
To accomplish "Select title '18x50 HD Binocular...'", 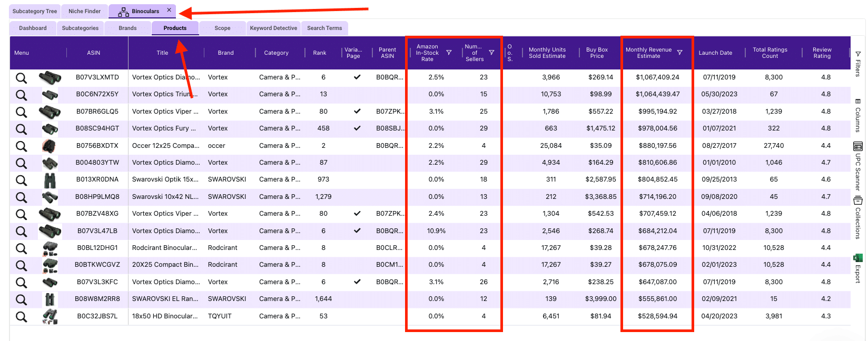I will tap(165, 316).
